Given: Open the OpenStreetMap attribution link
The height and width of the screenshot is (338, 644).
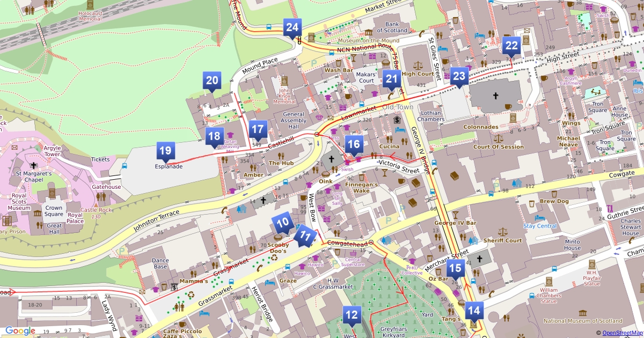Looking at the screenshot, I should 621,333.
